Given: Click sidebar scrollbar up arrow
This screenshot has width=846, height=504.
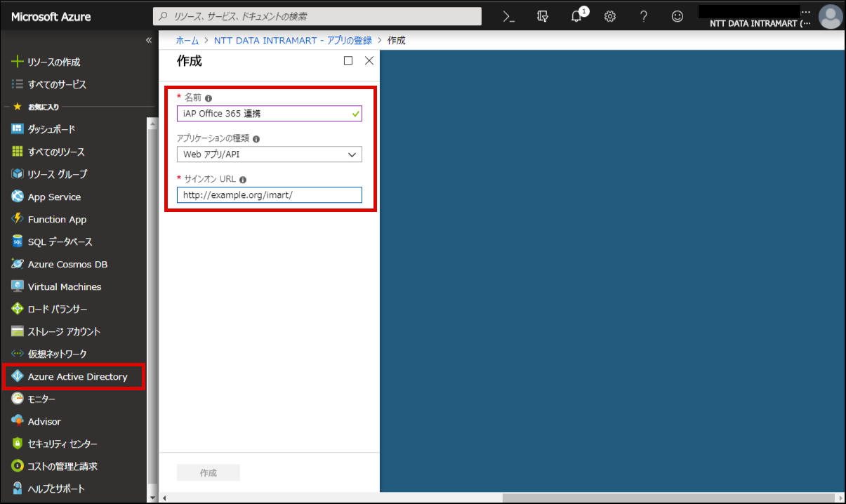Looking at the screenshot, I should coord(153,122).
